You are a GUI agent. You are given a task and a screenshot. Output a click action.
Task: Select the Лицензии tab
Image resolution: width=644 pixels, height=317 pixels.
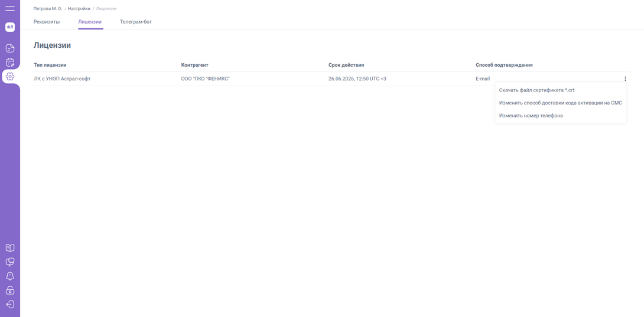(x=90, y=22)
